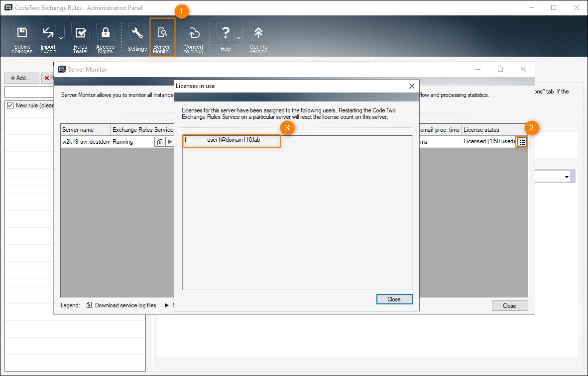588x376 pixels.
Task: Select the Exchange Rules Service column header
Action: [x=142, y=130]
